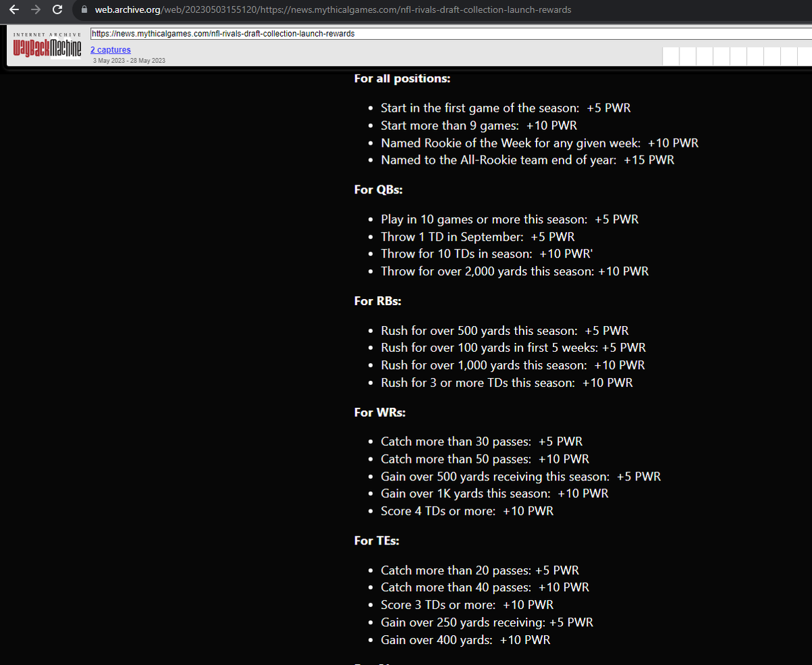Open the Wayback Machine logo link

point(47,47)
